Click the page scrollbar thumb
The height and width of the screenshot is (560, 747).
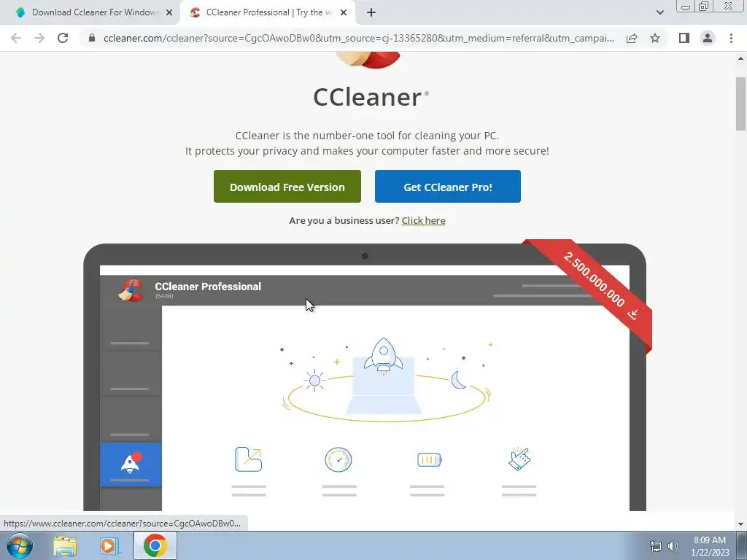pos(740,104)
